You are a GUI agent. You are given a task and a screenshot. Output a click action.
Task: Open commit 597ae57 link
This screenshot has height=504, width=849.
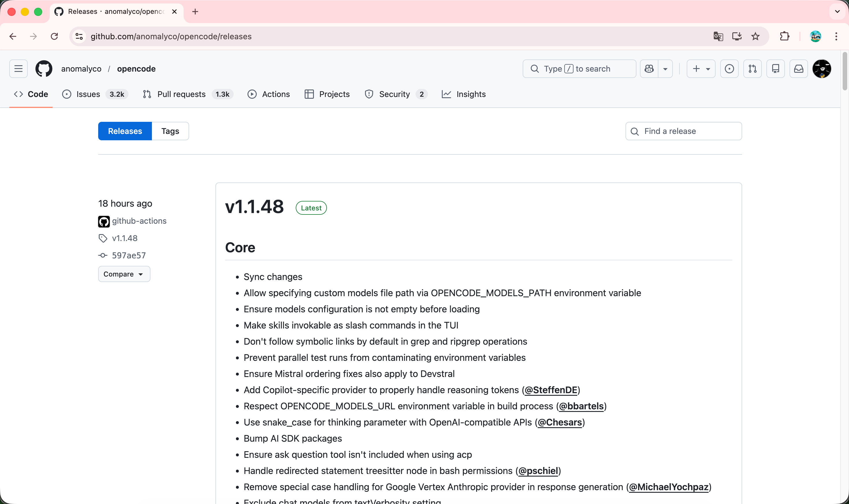pos(129,255)
